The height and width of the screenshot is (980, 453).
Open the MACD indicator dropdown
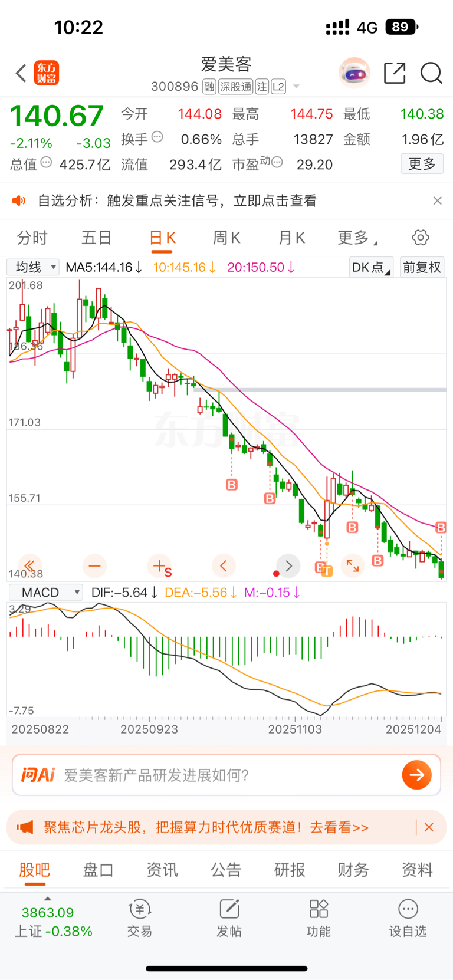45,593
